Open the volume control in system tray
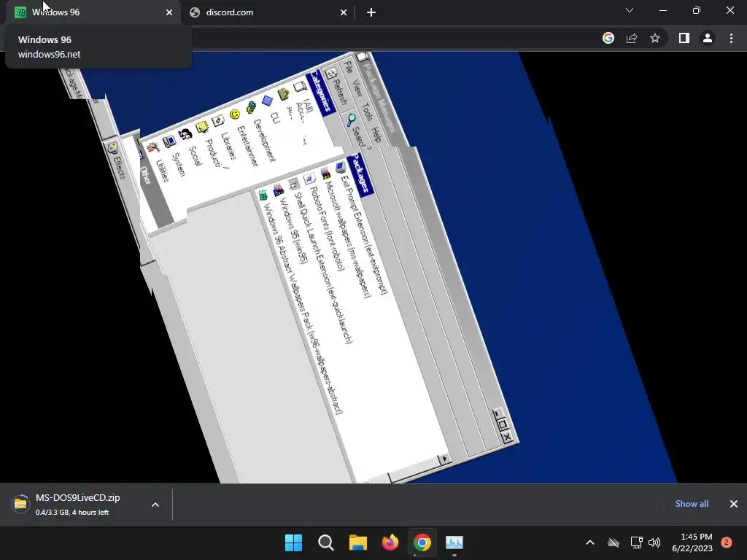The height and width of the screenshot is (560, 747). click(654, 542)
